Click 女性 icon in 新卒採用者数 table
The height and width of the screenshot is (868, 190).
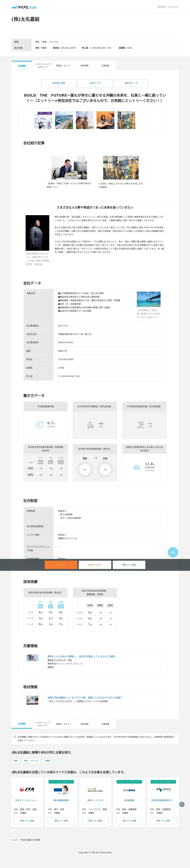coord(51,605)
